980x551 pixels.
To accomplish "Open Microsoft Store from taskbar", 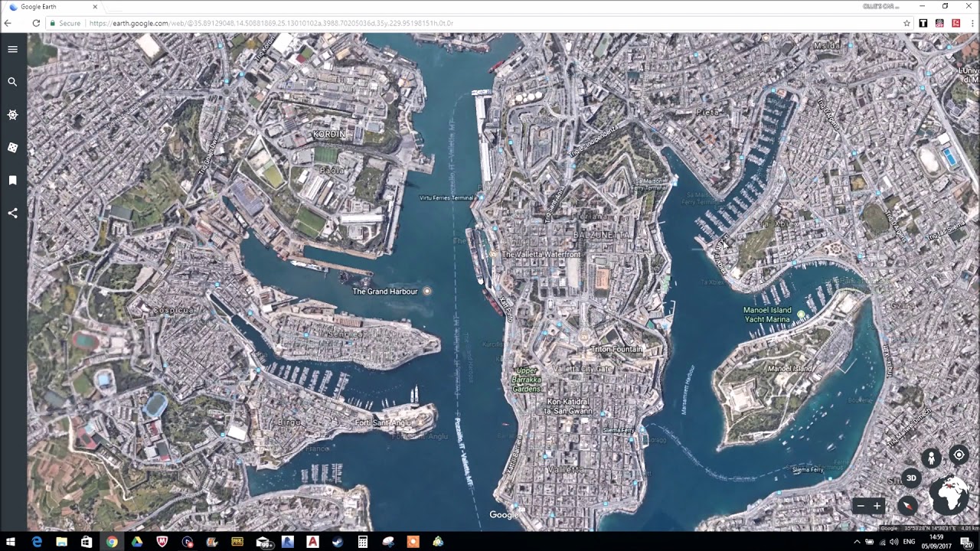I will point(87,542).
